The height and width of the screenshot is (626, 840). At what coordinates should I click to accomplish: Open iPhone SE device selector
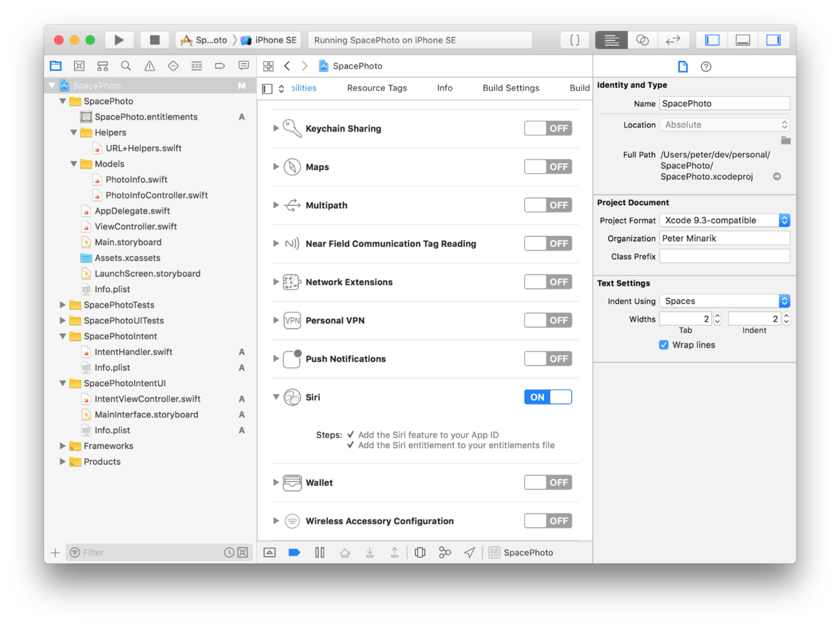(269, 40)
